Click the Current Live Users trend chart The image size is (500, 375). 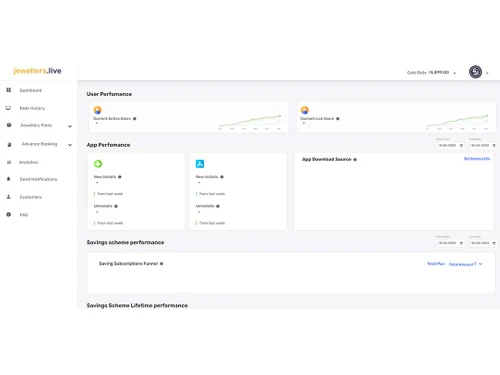pyautogui.click(x=457, y=122)
